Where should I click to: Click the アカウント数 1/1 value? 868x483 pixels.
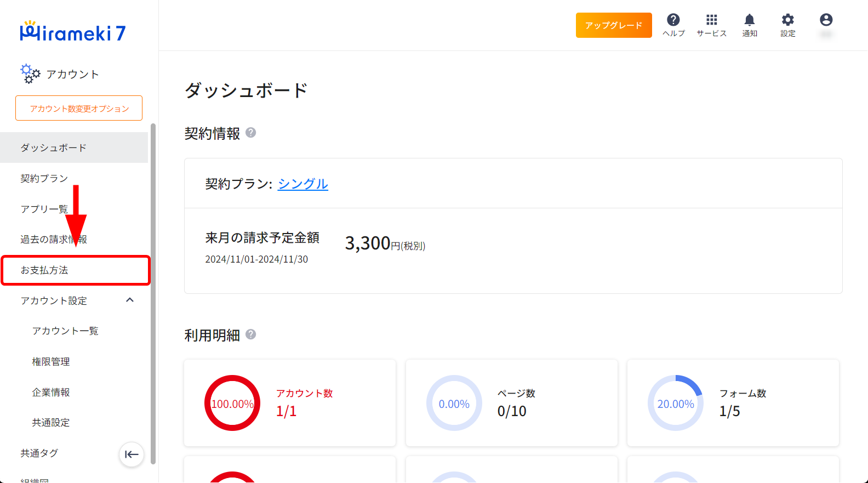point(286,411)
